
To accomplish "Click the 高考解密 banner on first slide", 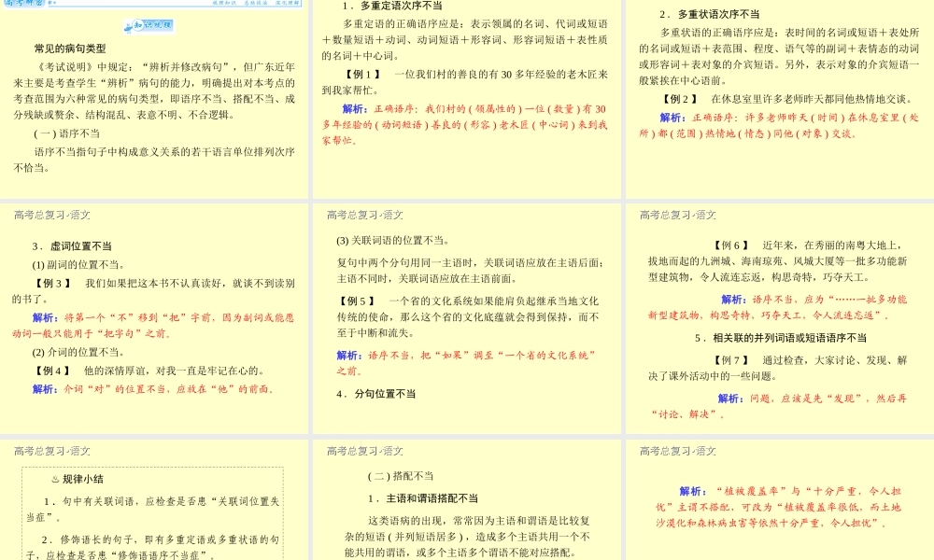I will click(152, 3).
